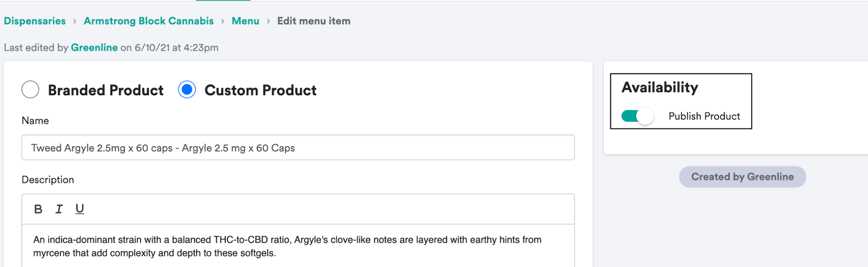The image size is (868, 267).
Task: Select the Custom Product radio button
Action: pos(187,90)
